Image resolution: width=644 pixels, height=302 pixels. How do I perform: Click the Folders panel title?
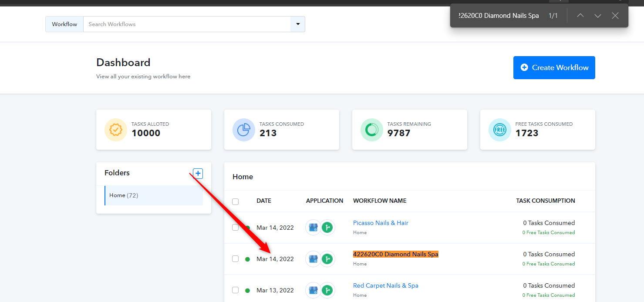117,173
